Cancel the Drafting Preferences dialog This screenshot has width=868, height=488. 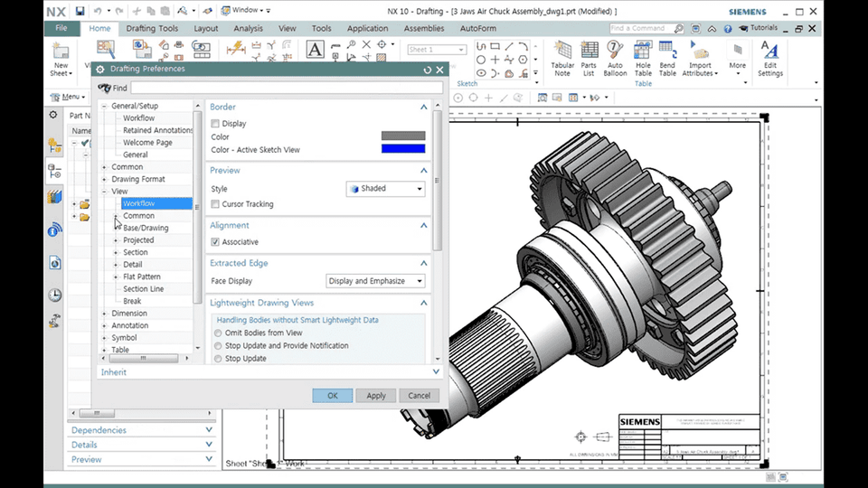(x=419, y=396)
